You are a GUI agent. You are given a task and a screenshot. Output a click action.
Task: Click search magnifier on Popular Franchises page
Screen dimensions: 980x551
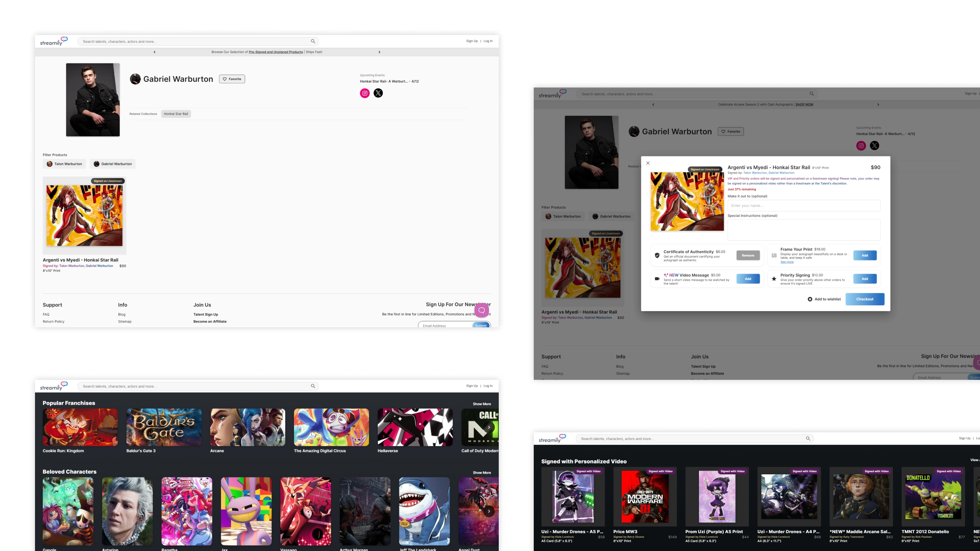coord(313,386)
